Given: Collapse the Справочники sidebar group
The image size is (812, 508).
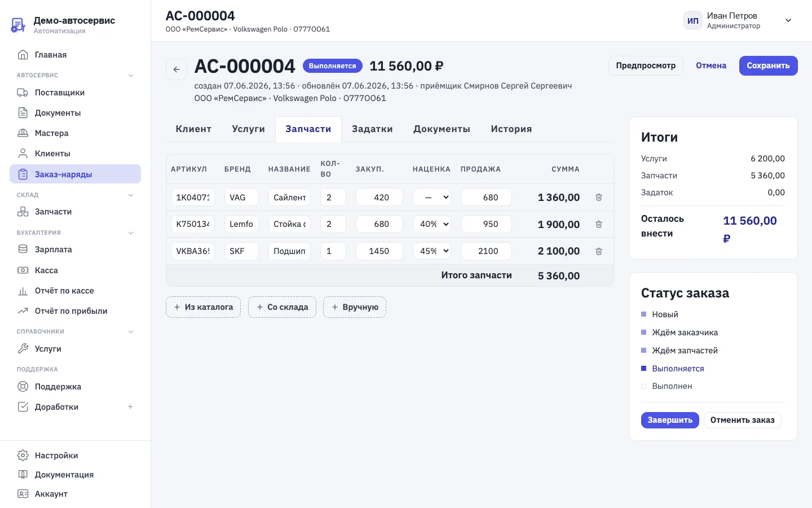Looking at the screenshot, I should (x=131, y=332).
